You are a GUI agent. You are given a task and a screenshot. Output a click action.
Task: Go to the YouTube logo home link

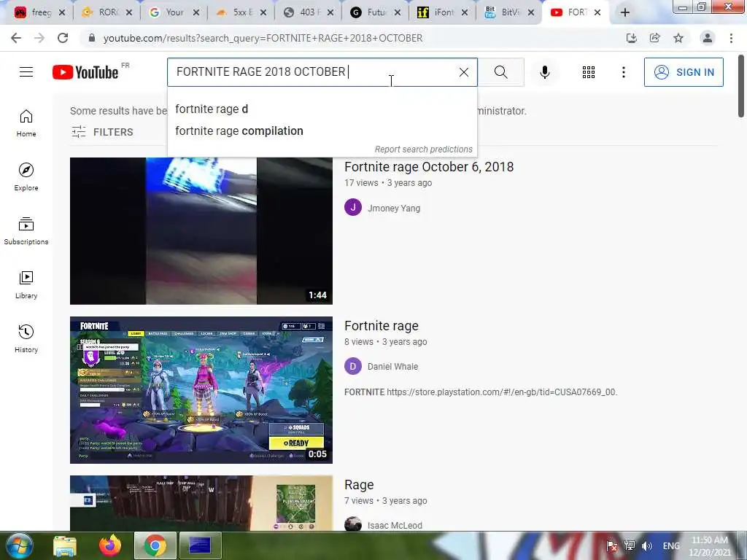click(85, 72)
